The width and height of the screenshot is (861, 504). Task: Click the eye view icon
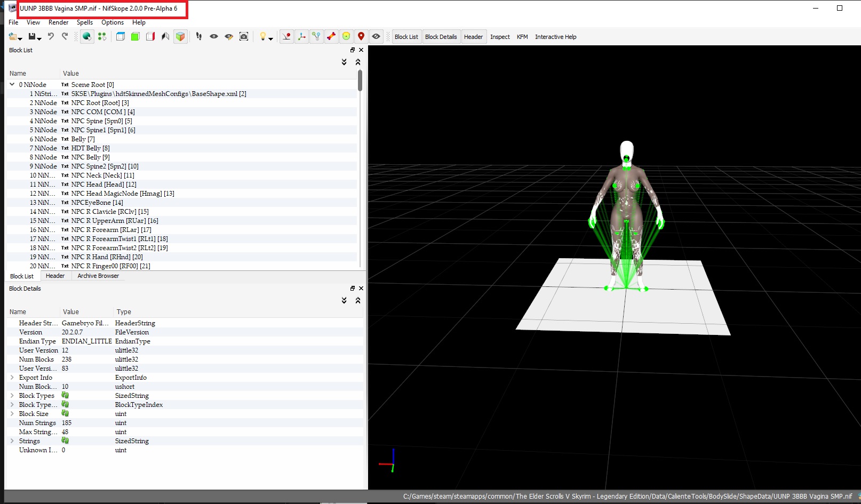coord(214,36)
